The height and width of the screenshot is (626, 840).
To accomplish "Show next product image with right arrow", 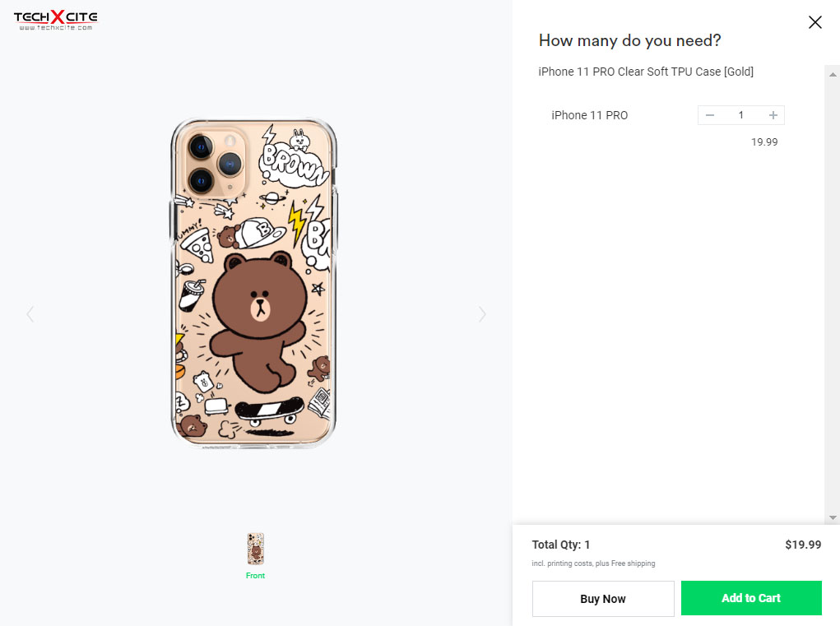I will (482, 313).
